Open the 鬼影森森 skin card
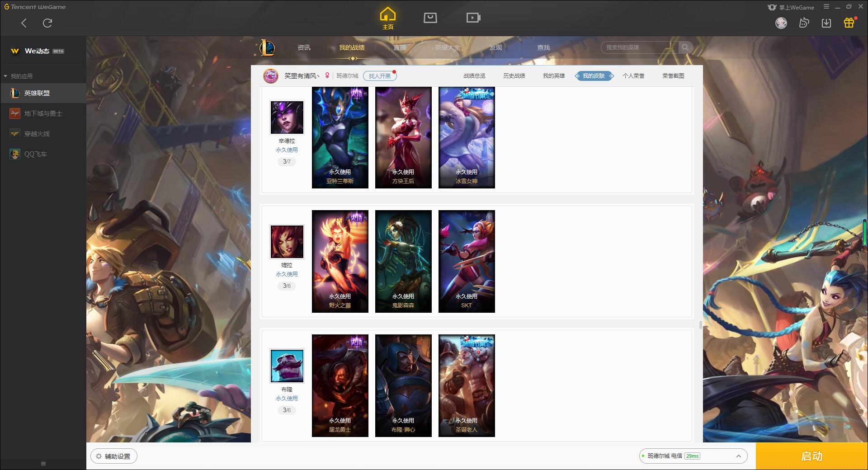The width and height of the screenshot is (868, 470). pos(403,261)
